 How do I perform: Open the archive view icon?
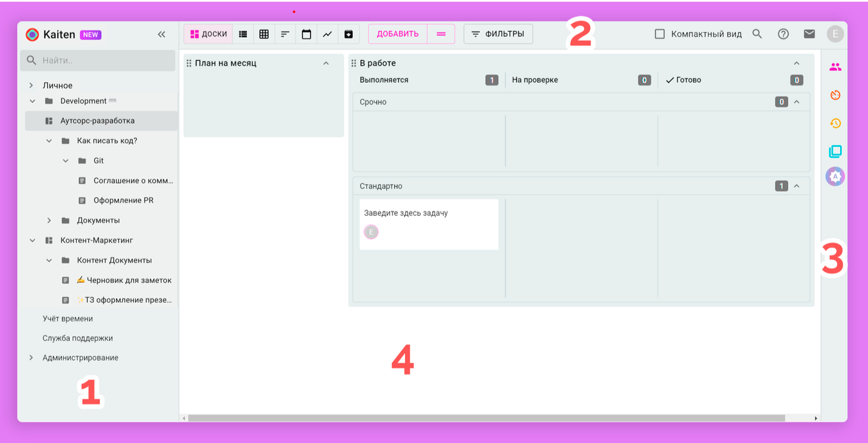coord(349,34)
